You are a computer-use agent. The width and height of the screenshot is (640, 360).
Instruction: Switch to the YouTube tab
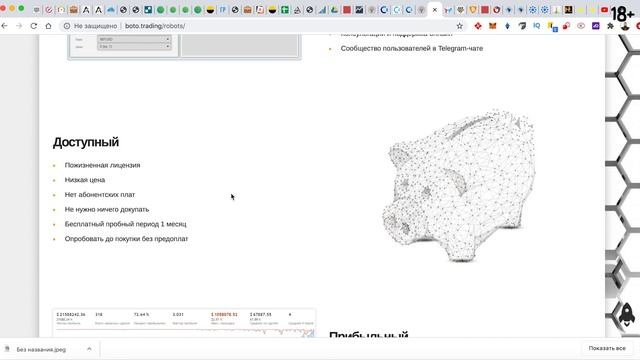click(x=604, y=10)
